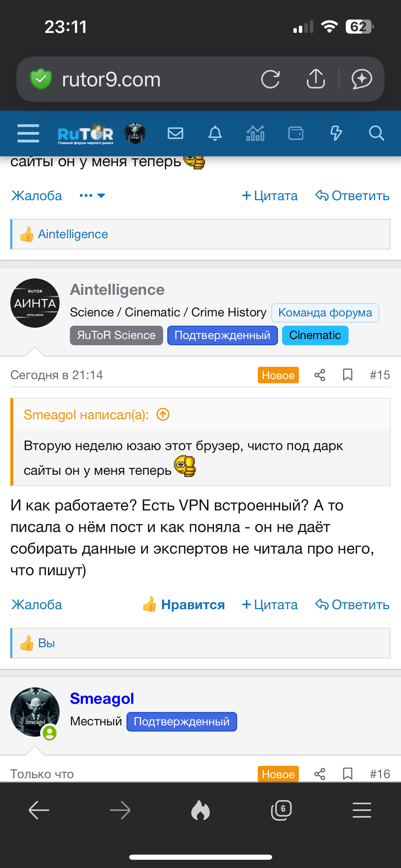Reload the rutor9.com page
This screenshot has width=401, height=868.
270,80
